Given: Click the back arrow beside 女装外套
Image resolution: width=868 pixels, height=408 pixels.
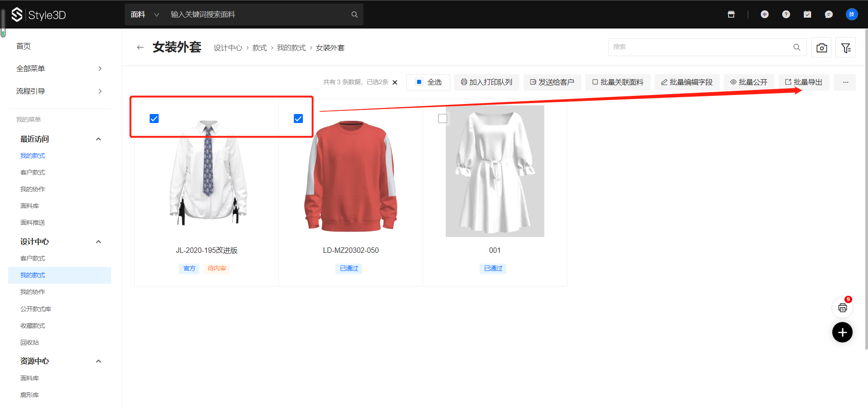Looking at the screenshot, I should pyautogui.click(x=140, y=47).
